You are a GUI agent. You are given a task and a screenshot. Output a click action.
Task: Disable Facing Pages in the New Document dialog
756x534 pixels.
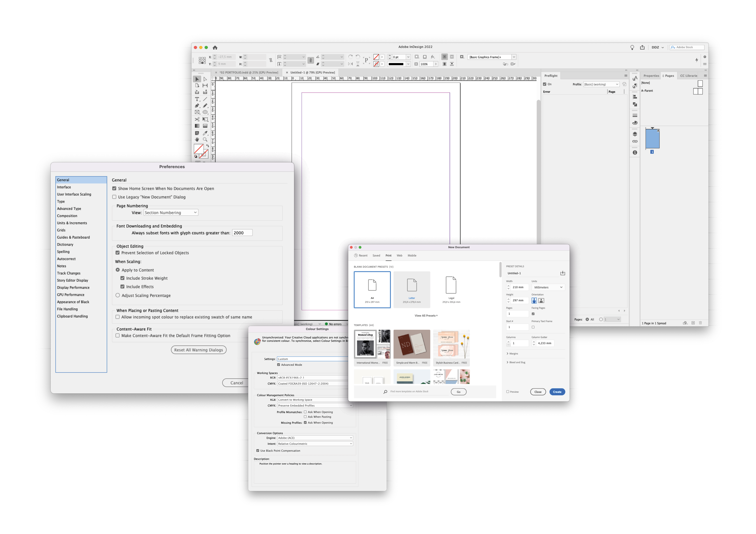pos(534,314)
